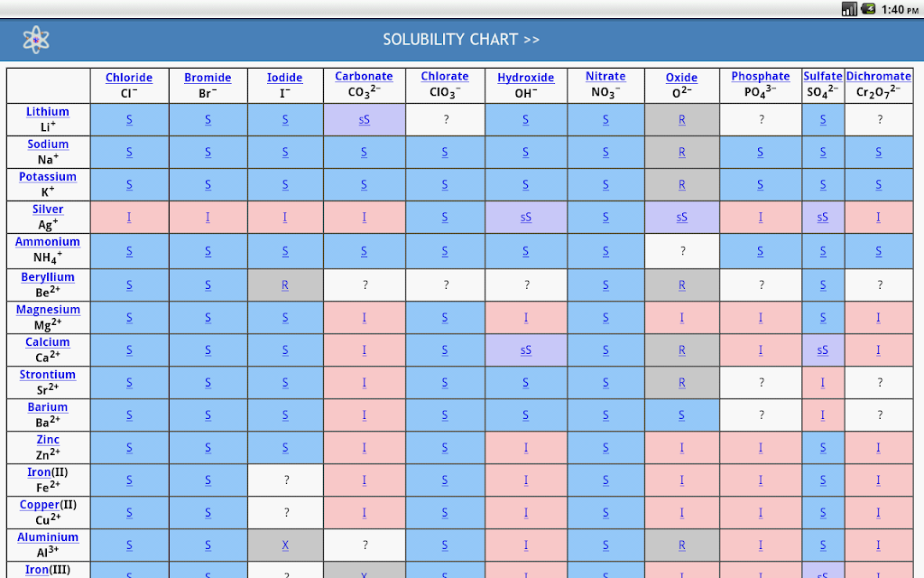Open the SOLUBILITY CHART >> header
The image size is (924, 578).
coord(461,40)
